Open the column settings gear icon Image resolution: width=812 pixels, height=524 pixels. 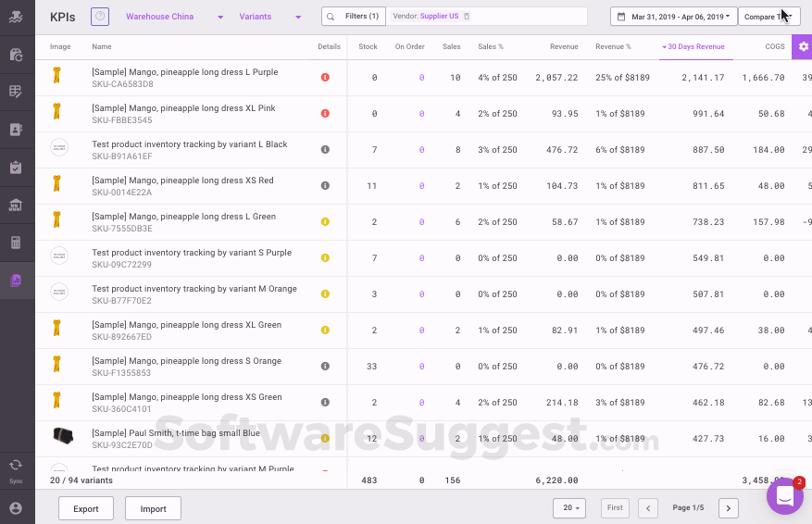click(x=803, y=46)
